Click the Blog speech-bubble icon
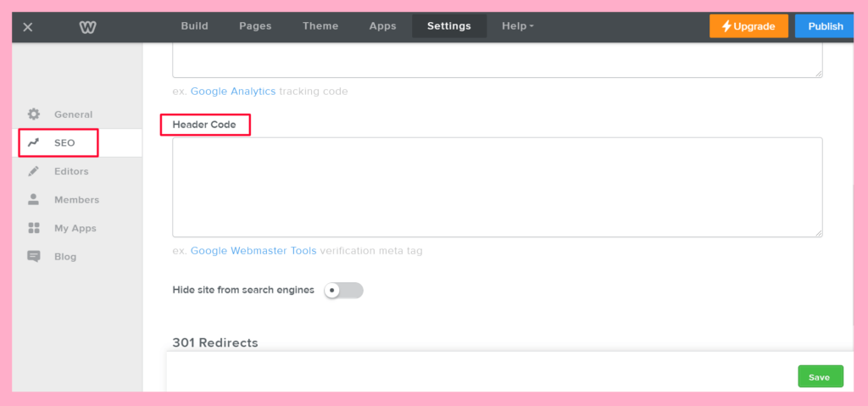868x406 pixels. pos(34,257)
